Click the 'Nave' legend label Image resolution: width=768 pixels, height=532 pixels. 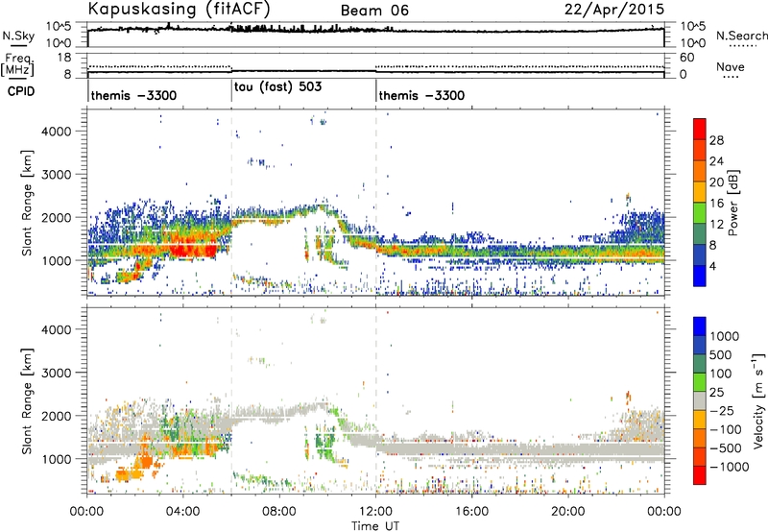731,66
